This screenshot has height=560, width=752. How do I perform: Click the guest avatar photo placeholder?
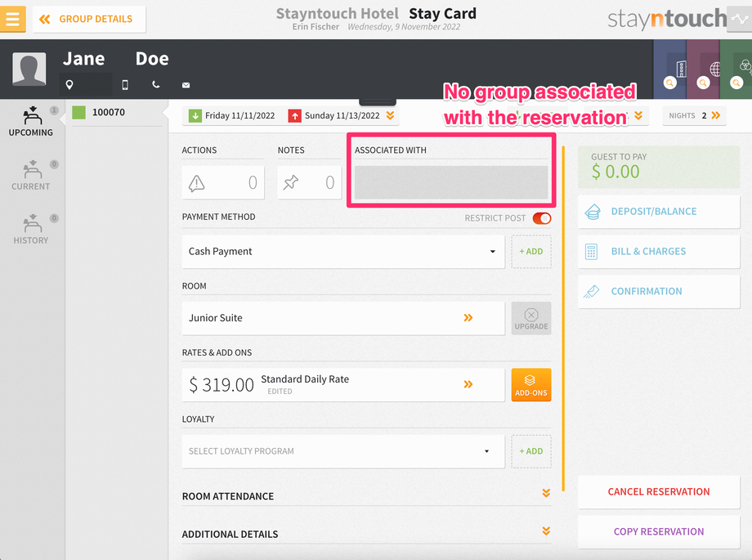click(29, 69)
